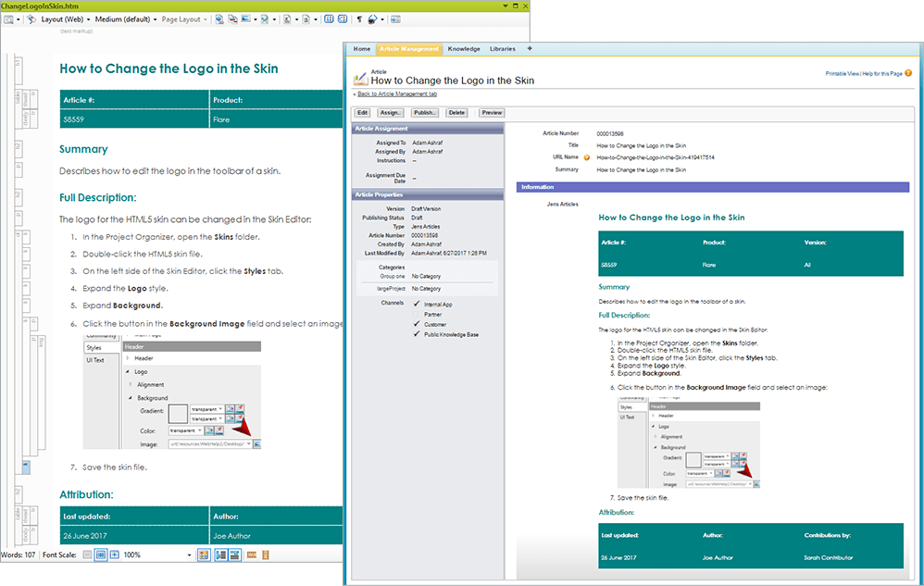The image size is (924, 586).
Task: Click the Printable View link
Action: (843, 73)
